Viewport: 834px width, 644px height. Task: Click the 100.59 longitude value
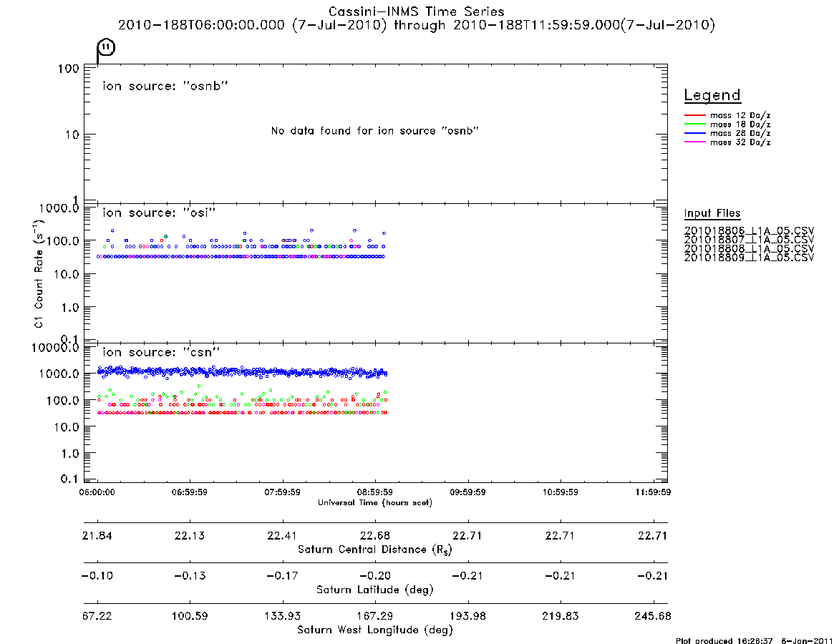pyautogui.click(x=190, y=616)
